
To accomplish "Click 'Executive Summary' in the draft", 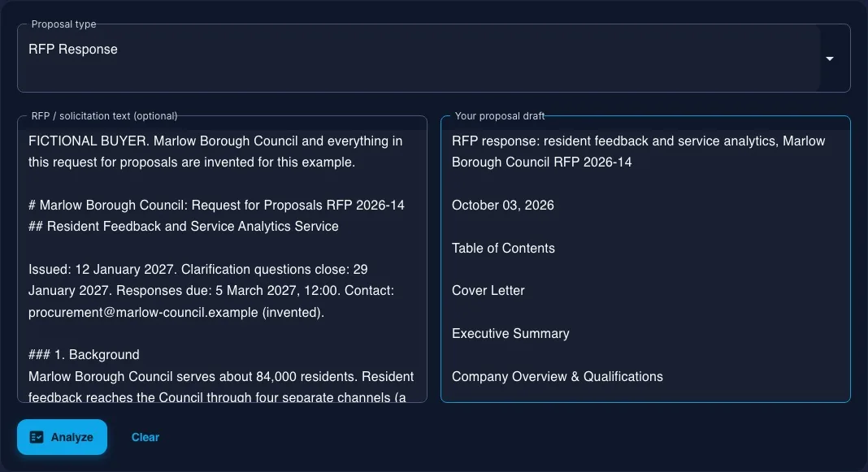I will (510, 334).
